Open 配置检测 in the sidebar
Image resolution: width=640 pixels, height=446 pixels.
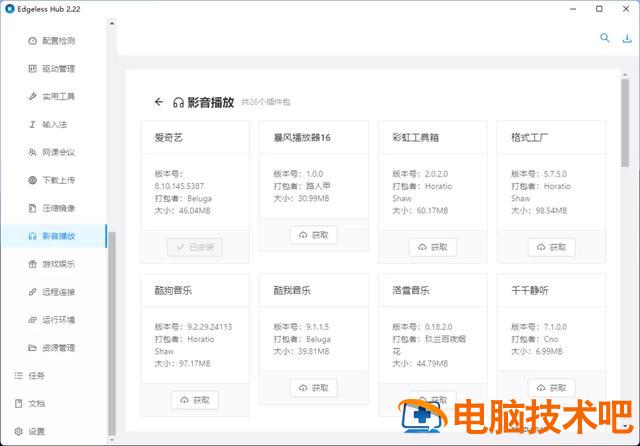[53, 41]
